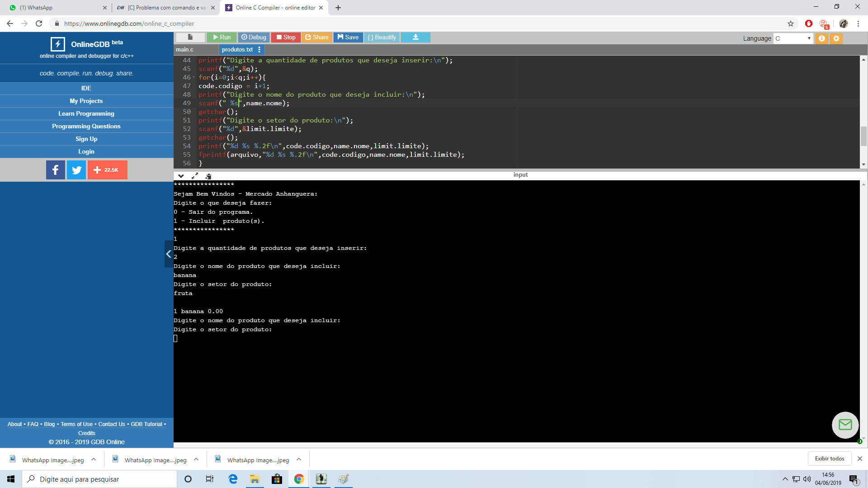Image resolution: width=868 pixels, height=488 pixels.
Task: Click the Opera red extension icon
Action: pos(809,23)
